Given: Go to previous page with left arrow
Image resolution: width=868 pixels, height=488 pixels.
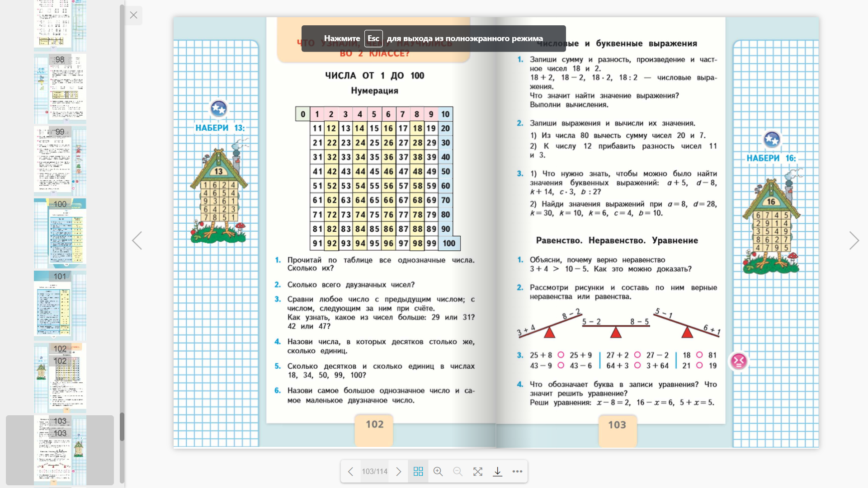Looking at the screenshot, I should click(x=137, y=240).
